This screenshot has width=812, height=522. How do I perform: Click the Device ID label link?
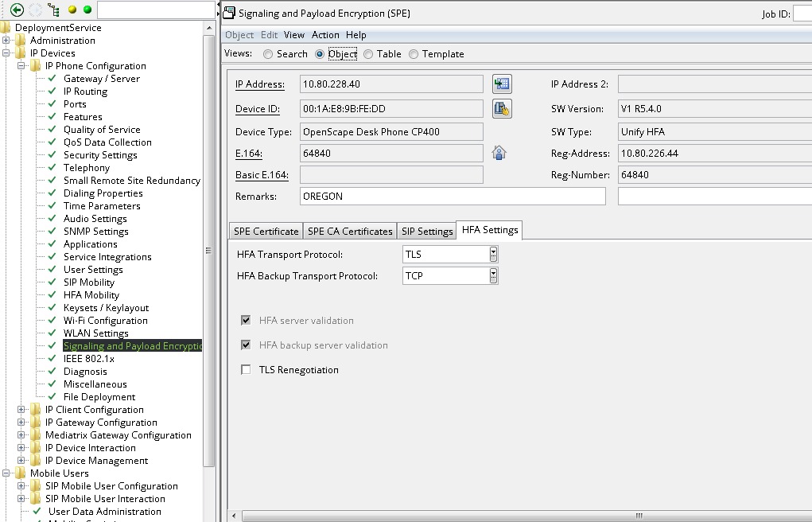pos(258,109)
